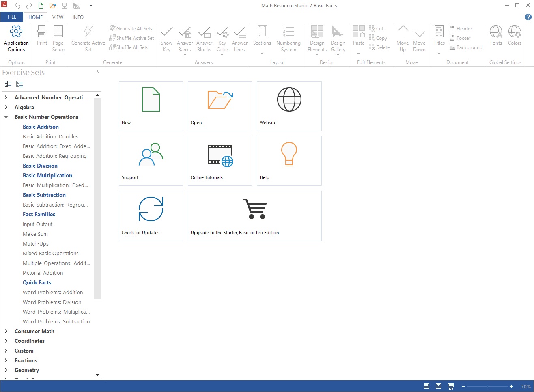Click the Online Tutorials tile
534x392 pixels.
(220, 161)
